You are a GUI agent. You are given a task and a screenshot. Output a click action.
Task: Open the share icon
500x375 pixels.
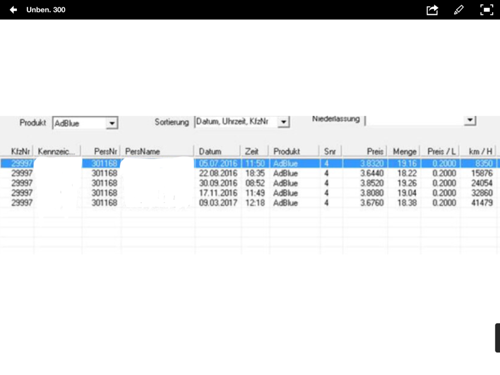pyautogui.click(x=432, y=10)
